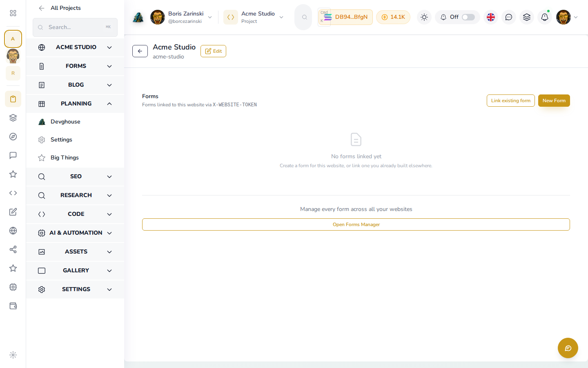
Task: Open the code brackets icon in left rail
Action: [x=13, y=193]
